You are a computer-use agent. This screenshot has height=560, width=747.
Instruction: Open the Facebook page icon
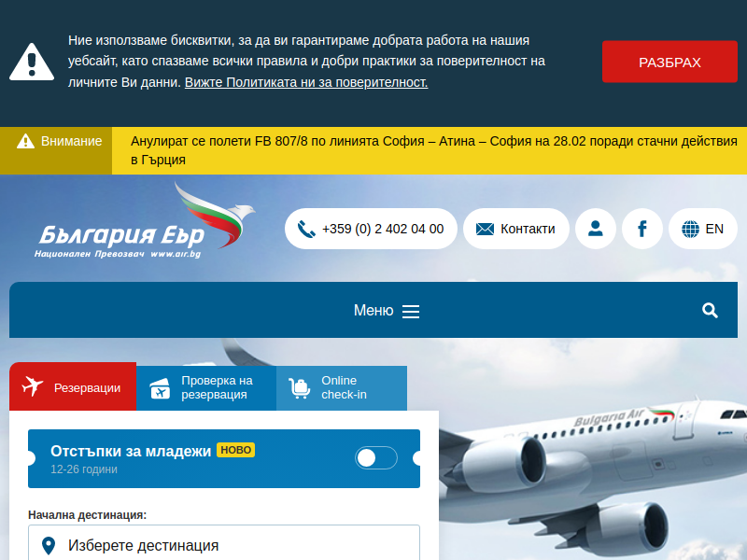(641, 229)
